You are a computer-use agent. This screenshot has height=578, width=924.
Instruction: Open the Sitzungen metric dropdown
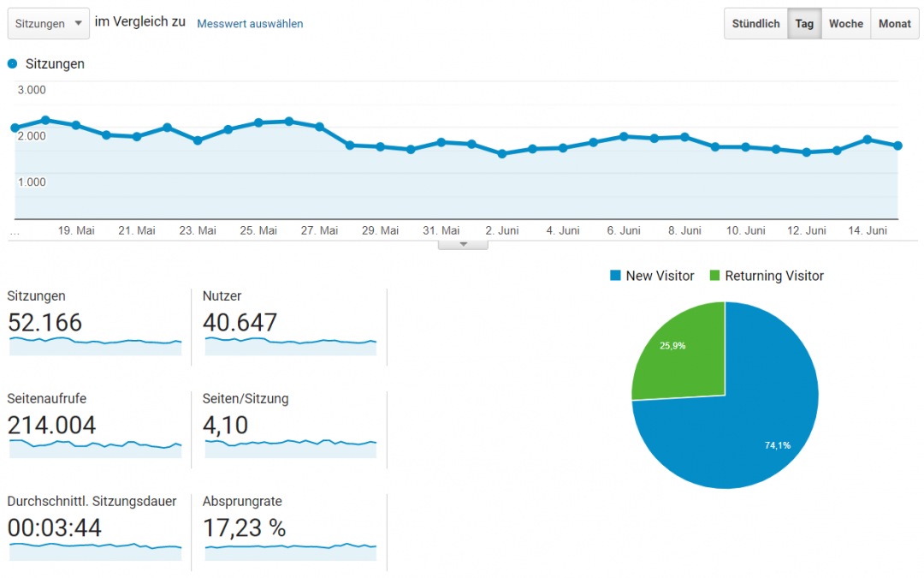(x=48, y=24)
